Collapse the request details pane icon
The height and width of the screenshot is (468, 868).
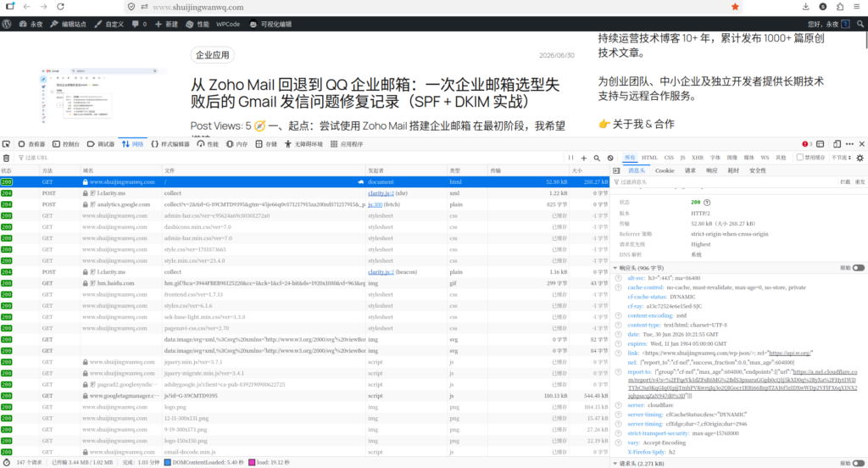coord(616,170)
